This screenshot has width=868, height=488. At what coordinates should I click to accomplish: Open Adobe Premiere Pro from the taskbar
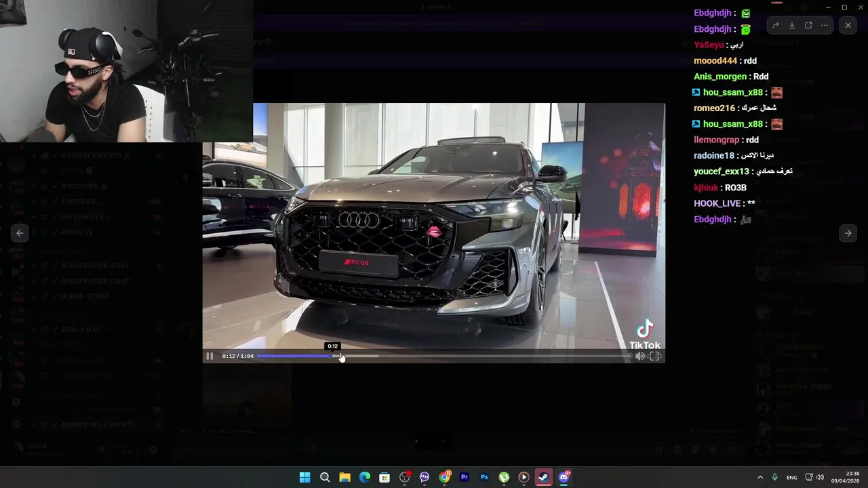click(465, 477)
